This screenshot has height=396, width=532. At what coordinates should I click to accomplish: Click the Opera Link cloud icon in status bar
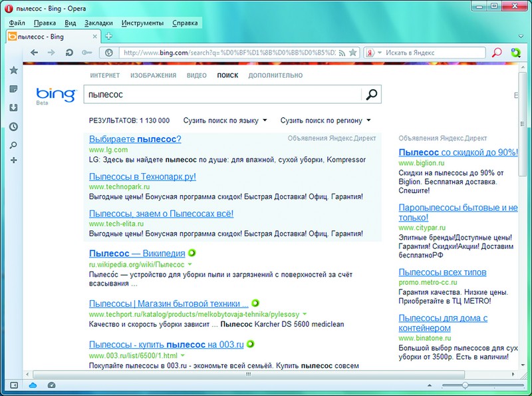(x=33, y=385)
